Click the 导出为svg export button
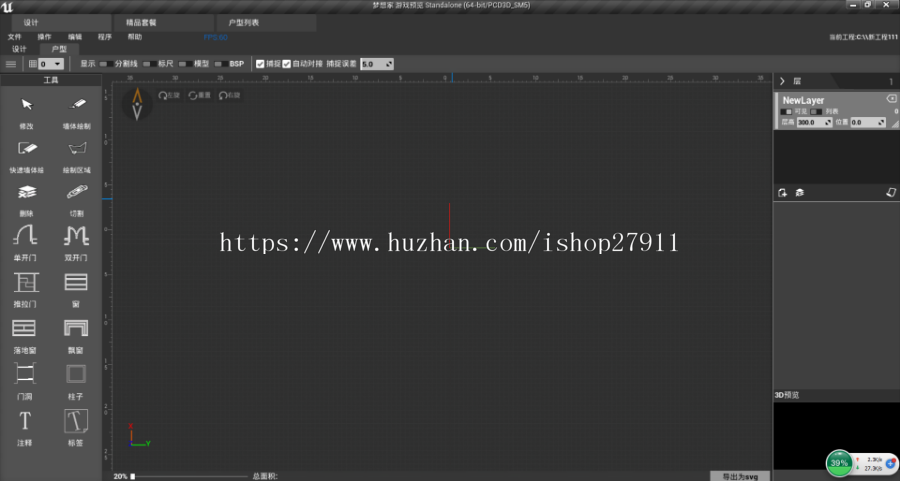Image resolution: width=900 pixels, height=481 pixels. (x=739, y=476)
